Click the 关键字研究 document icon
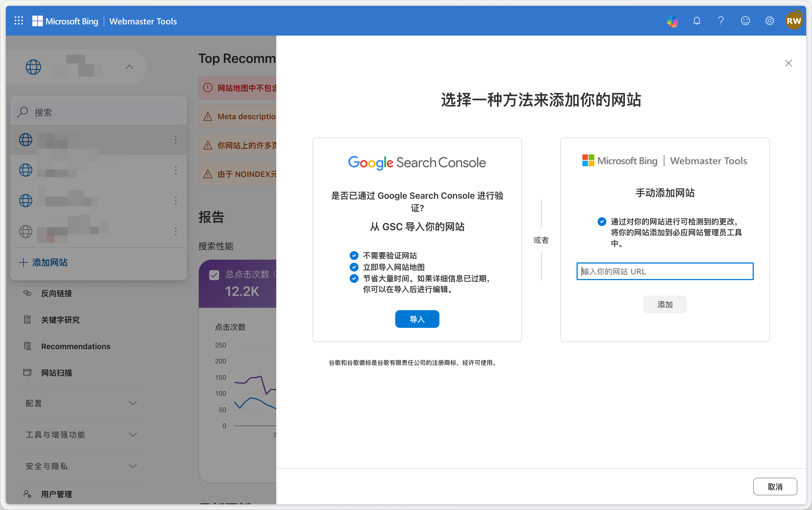 (27, 320)
